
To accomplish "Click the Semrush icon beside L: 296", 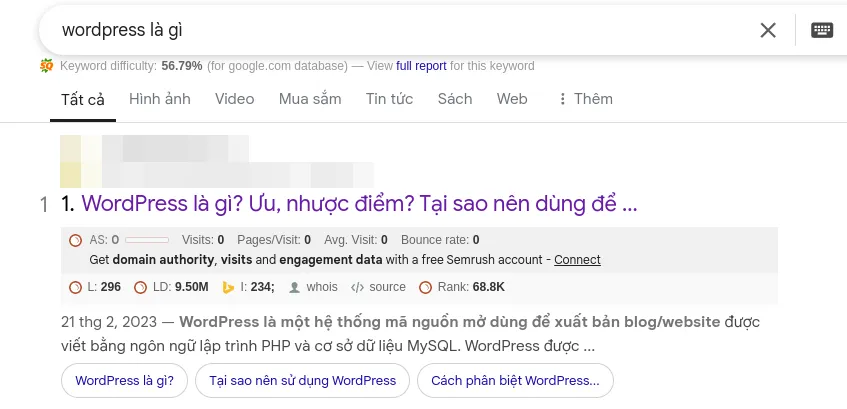I will (x=76, y=287).
